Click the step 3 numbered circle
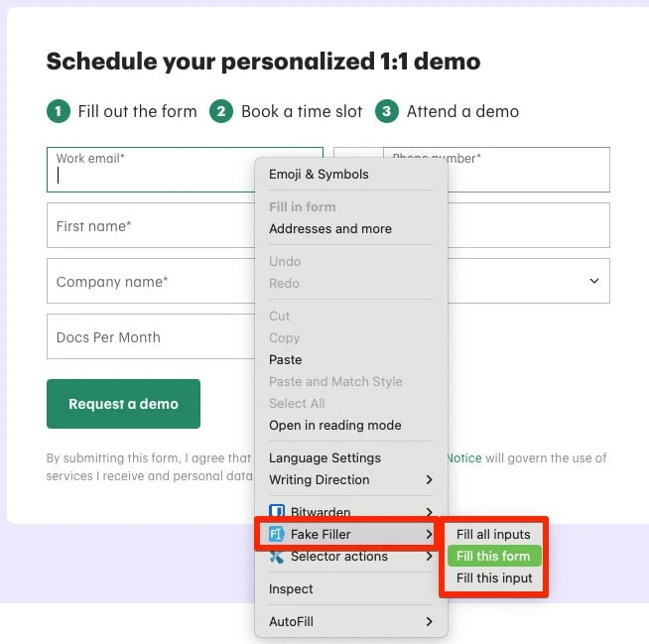The width and height of the screenshot is (649, 644). (x=387, y=111)
